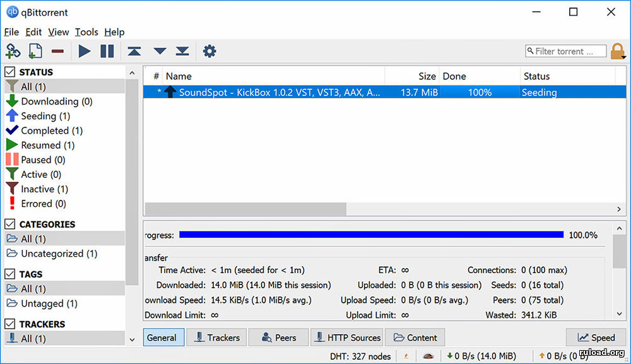Open the Trackers tab

[x=217, y=338]
